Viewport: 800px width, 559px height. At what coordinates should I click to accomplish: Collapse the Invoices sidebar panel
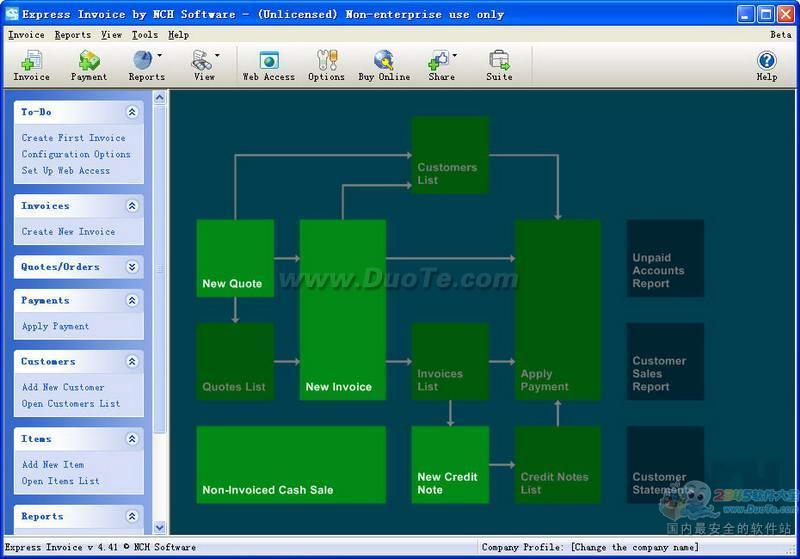[132, 206]
